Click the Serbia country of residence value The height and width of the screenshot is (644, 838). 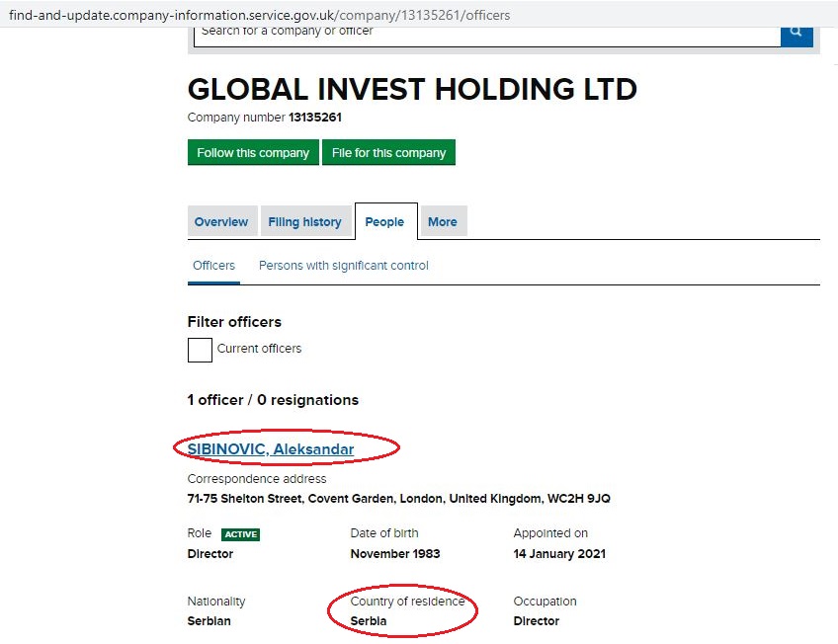tap(369, 621)
